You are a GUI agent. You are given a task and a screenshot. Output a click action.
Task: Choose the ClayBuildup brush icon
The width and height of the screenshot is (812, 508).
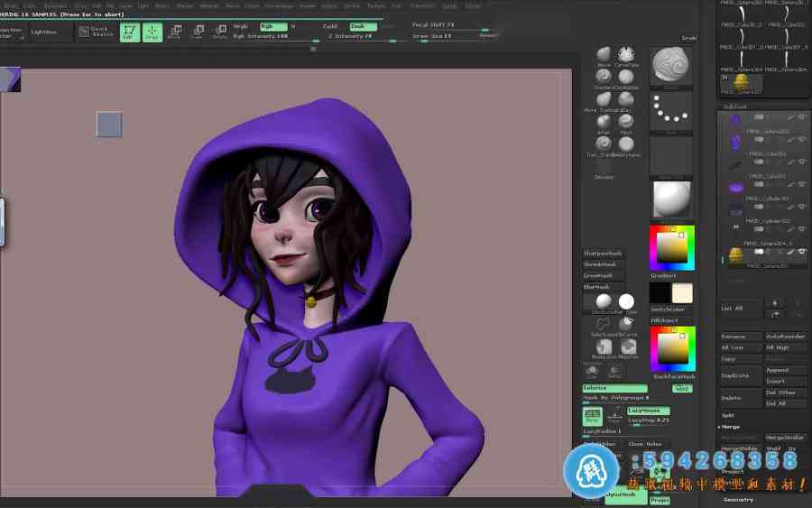pyautogui.click(x=626, y=77)
